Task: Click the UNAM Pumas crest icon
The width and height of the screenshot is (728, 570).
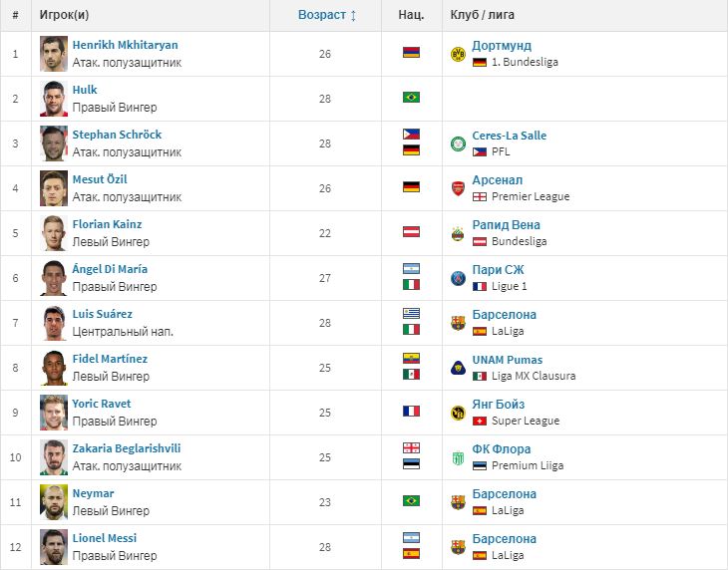Action: (458, 368)
